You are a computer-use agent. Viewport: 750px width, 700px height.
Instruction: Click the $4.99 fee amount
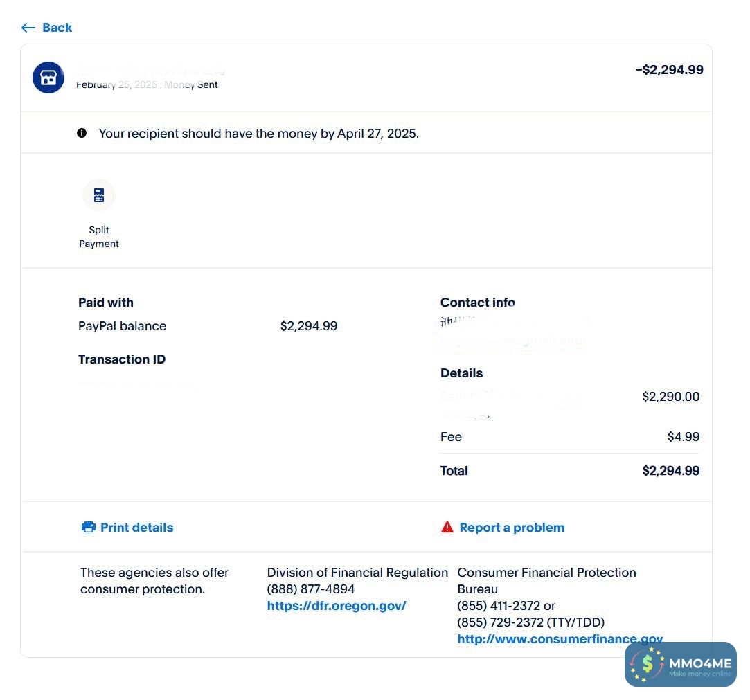[683, 437]
